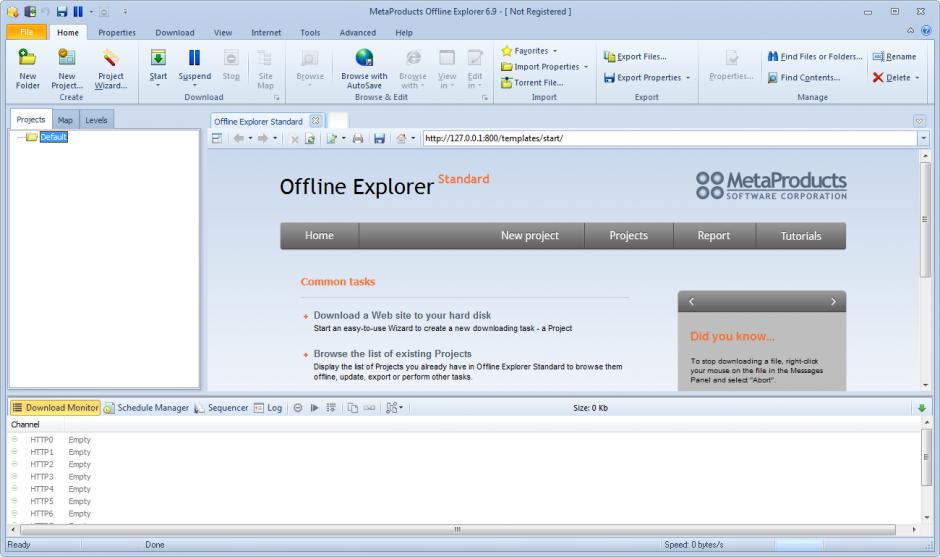Expand the Export Properties dropdown arrow
Screen dimensions: 940x557
[688, 78]
